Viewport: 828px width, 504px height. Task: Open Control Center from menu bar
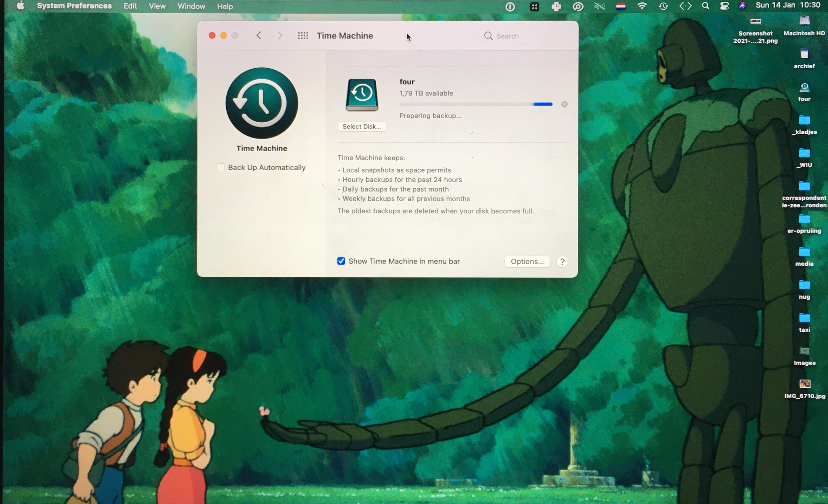pyautogui.click(x=724, y=6)
